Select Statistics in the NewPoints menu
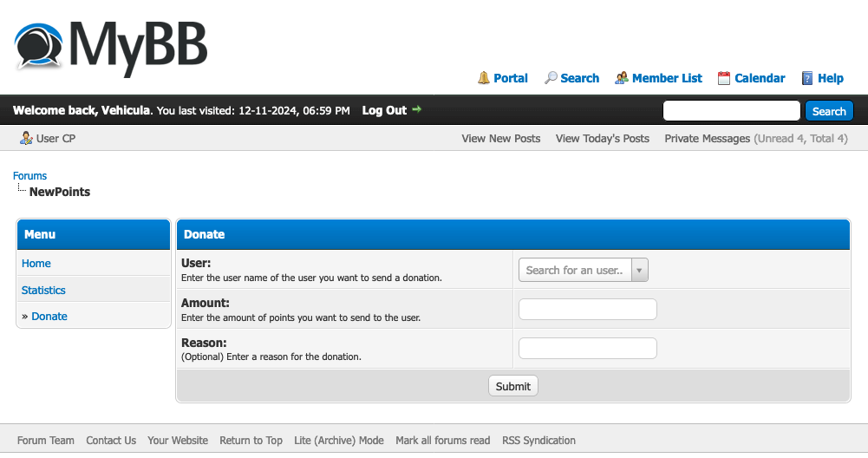This screenshot has width=868, height=458. pyautogui.click(x=43, y=291)
